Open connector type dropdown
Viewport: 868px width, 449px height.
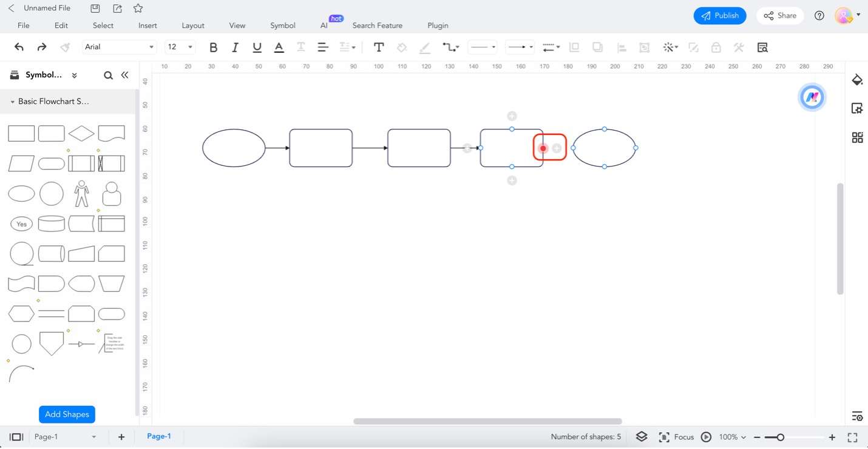point(451,47)
